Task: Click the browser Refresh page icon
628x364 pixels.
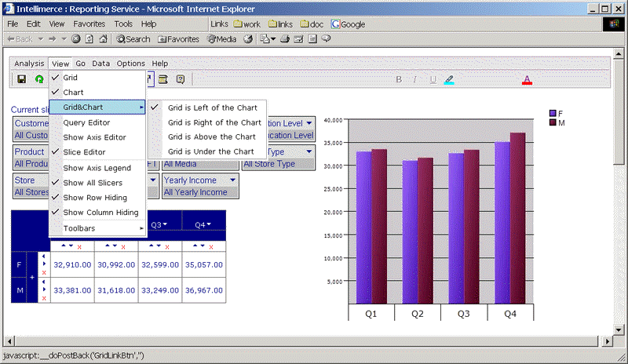Action: pyautogui.click(x=89, y=39)
